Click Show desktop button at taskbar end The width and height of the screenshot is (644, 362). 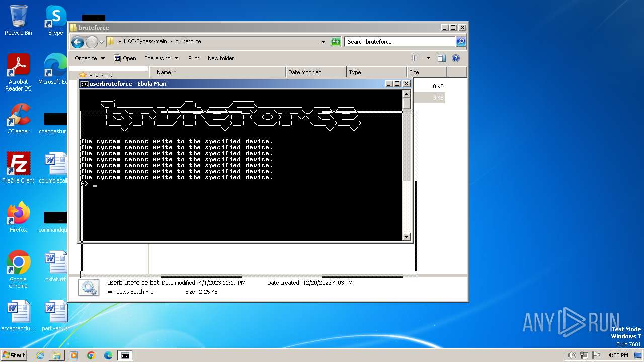638,355
